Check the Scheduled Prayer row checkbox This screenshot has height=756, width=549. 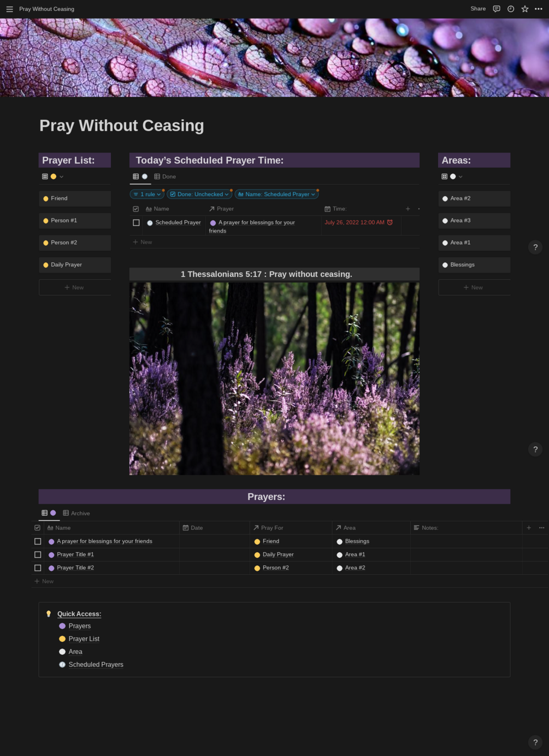[x=136, y=223]
